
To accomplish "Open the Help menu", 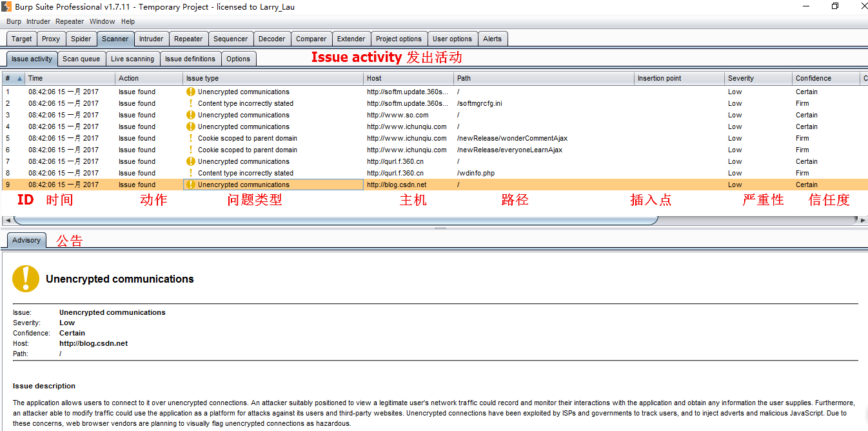I will [x=128, y=21].
